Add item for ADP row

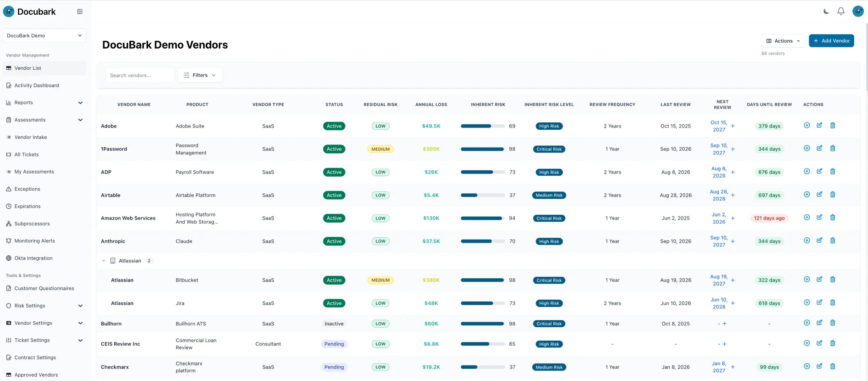(807, 171)
